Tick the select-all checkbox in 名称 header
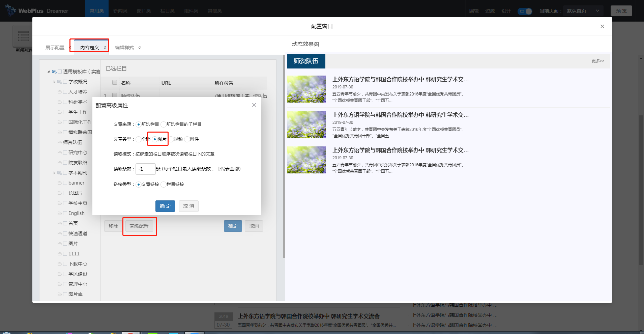 (115, 82)
